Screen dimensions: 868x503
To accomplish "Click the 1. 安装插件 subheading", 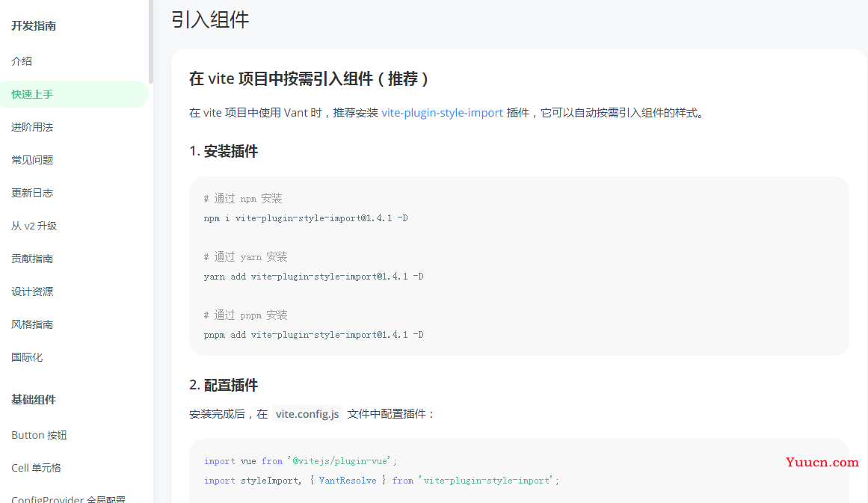I will pyautogui.click(x=224, y=151).
